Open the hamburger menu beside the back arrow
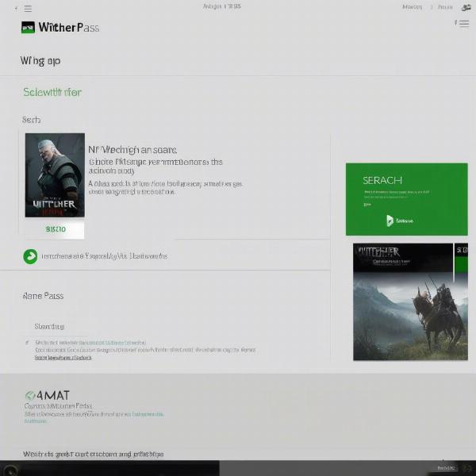476x476 pixels. coord(28,9)
